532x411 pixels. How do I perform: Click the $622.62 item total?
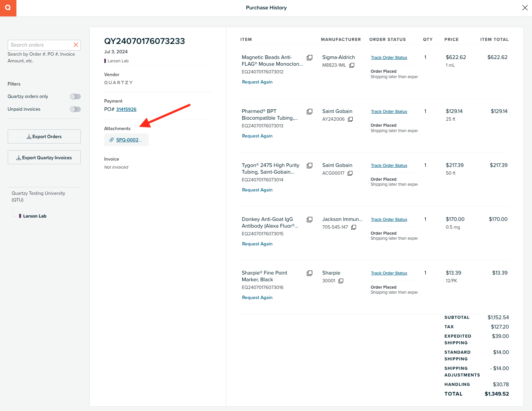(x=497, y=57)
